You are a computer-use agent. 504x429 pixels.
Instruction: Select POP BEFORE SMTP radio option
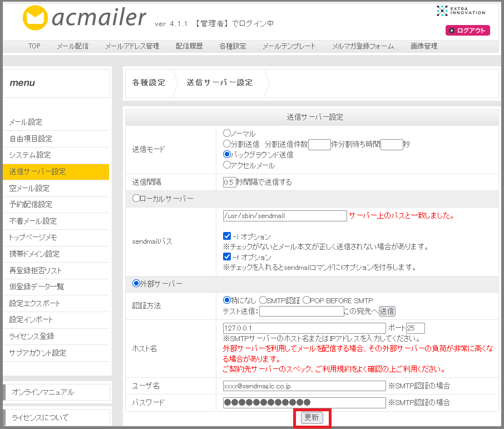(307, 300)
